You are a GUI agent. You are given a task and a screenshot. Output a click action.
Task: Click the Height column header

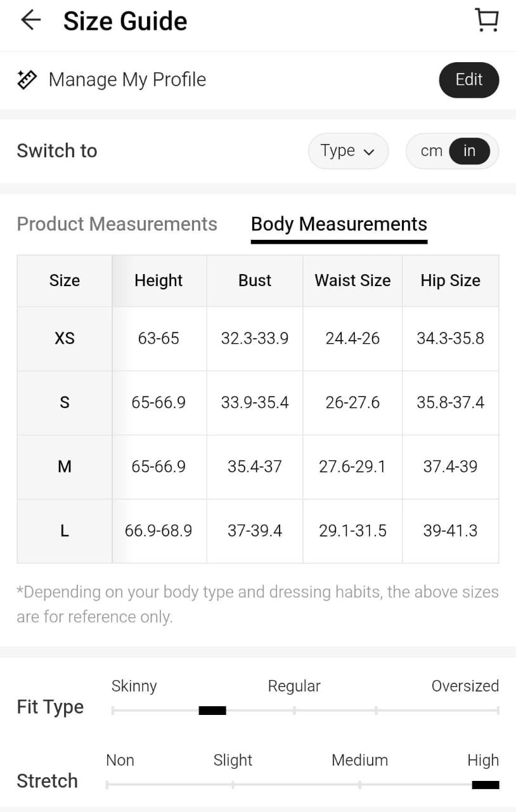tap(158, 281)
